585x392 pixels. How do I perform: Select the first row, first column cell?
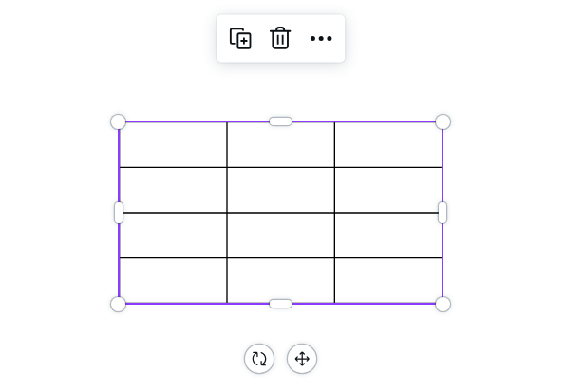pyautogui.click(x=173, y=144)
